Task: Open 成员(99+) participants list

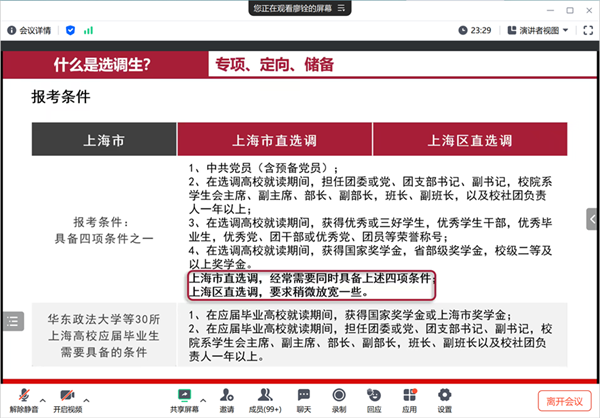Action: 265,399
